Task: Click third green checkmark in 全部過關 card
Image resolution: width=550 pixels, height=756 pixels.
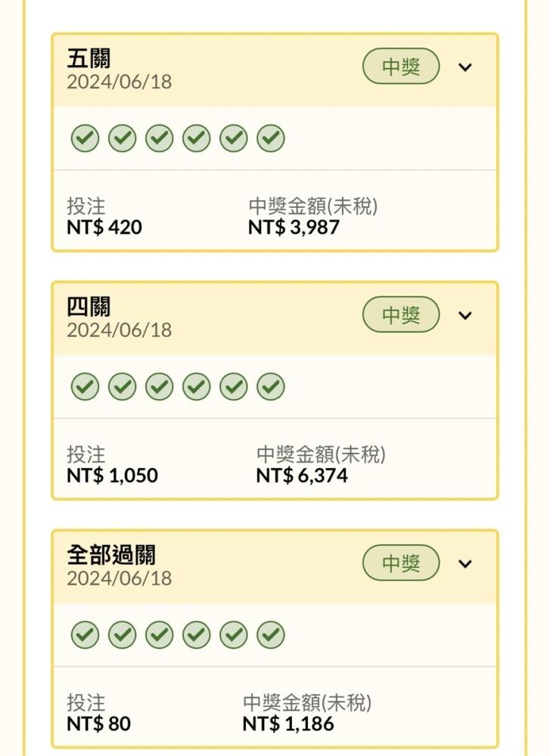Action: click(x=159, y=635)
